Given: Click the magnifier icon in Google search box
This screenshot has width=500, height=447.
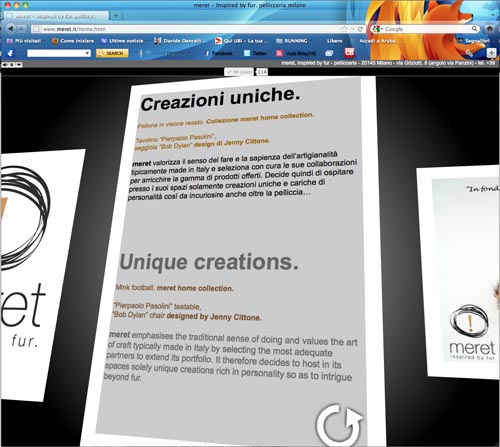Looking at the screenshot, I should (474, 29).
